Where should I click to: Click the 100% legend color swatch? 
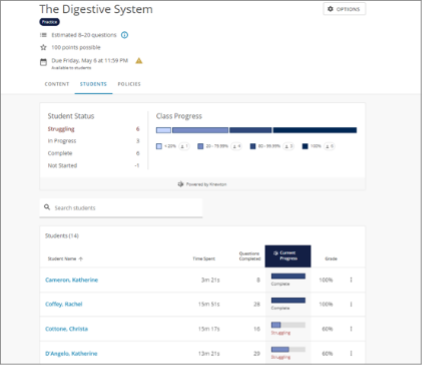pos(305,146)
